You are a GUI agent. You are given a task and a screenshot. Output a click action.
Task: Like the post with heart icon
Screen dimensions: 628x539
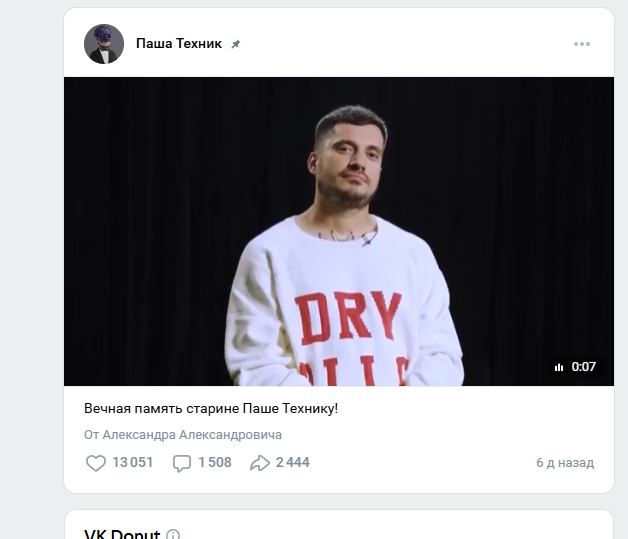click(x=95, y=463)
